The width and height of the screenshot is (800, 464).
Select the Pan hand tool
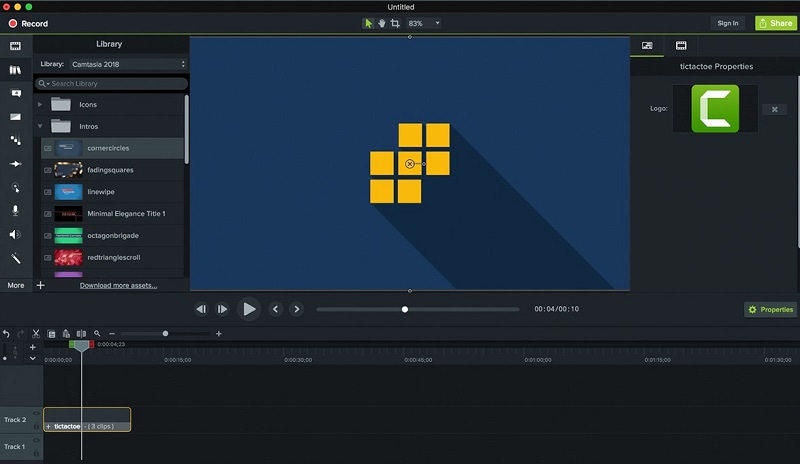(381, 23)
